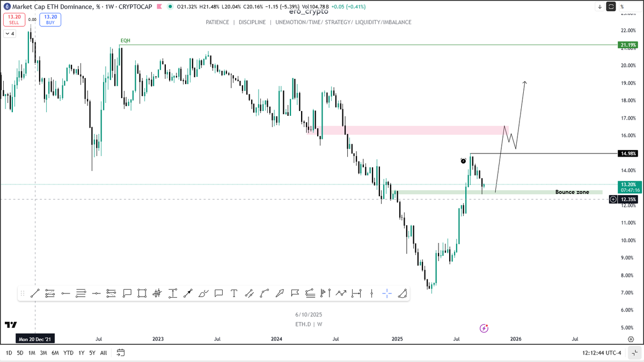
Task: Select the Rectangle shape tool
Action: tap(142, 293)
